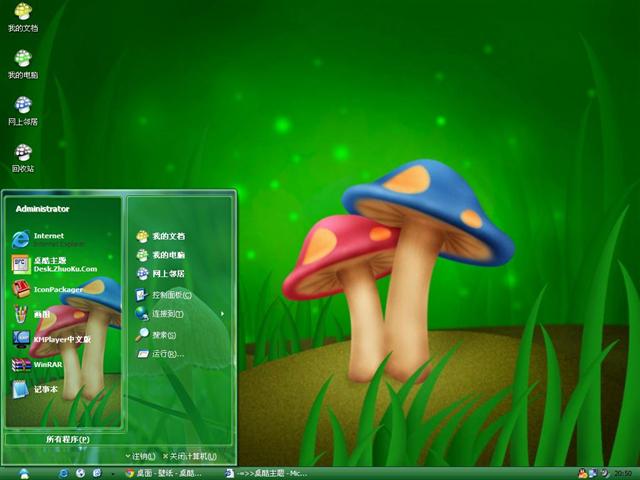Click QQ penguin tray icon
The image size is (640, 480).
click(x=582, y=473)
